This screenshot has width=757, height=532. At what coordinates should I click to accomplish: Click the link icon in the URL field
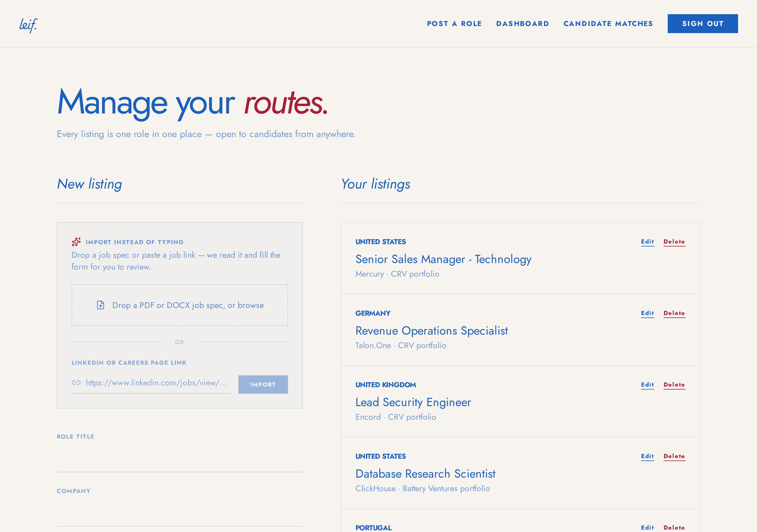76,382
